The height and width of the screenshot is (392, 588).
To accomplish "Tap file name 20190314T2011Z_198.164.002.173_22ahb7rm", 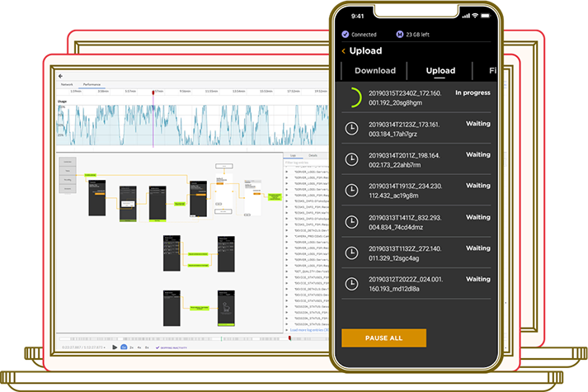I will (x=404, y=160).
